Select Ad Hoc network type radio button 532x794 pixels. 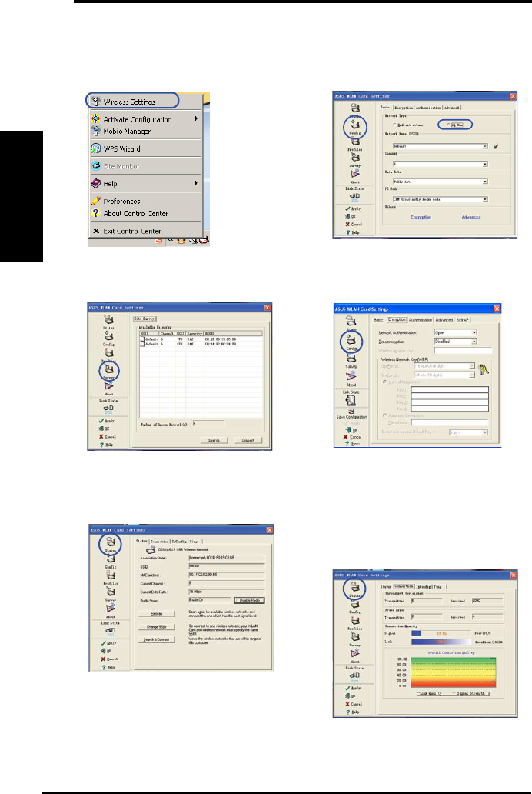pos(449,125)
